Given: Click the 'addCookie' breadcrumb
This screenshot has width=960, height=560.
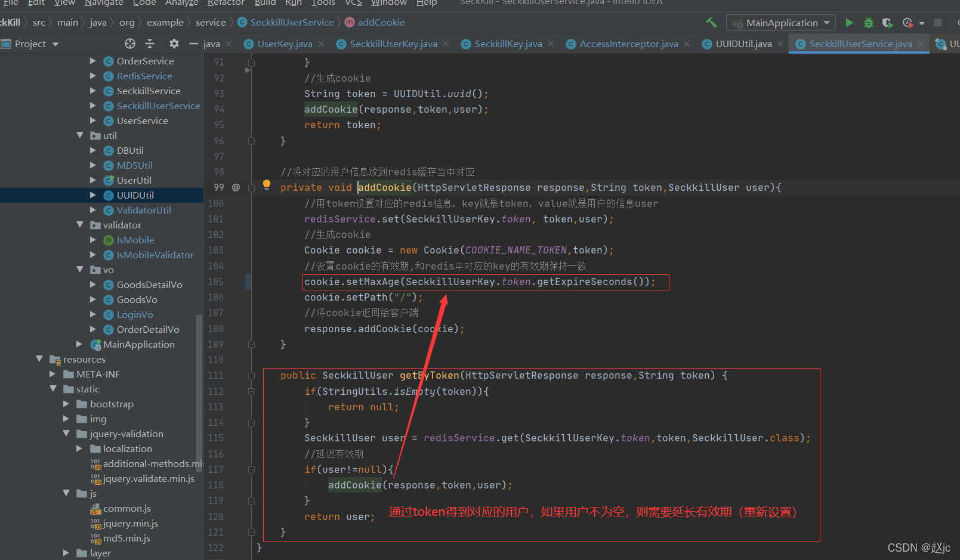Looking at the screenshot, I should [381, 22].
